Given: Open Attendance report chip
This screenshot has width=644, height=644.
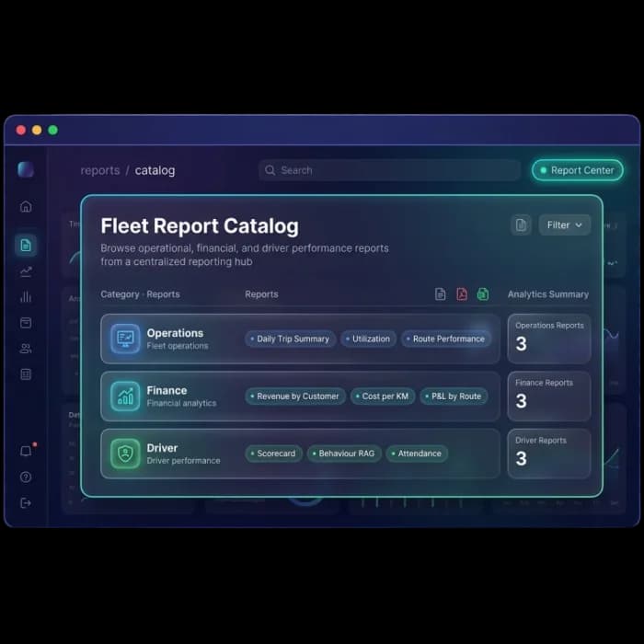Looking at the screenshot, I should point(417,454).
